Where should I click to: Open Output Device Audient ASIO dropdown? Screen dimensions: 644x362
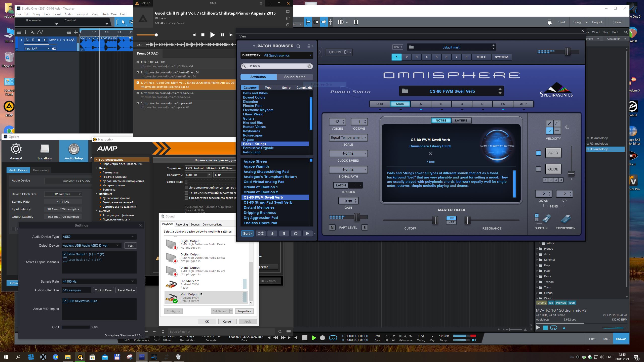coord(92,245)
